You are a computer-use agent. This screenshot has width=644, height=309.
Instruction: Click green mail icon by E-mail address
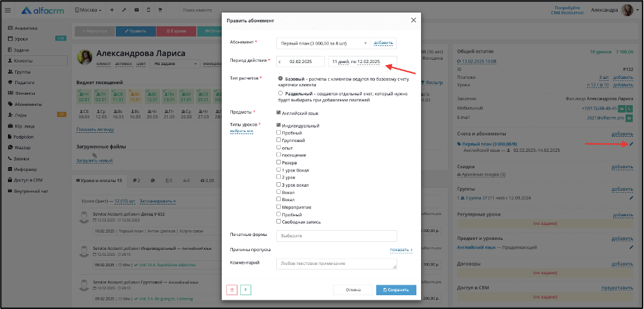click(x=630, y=118)
